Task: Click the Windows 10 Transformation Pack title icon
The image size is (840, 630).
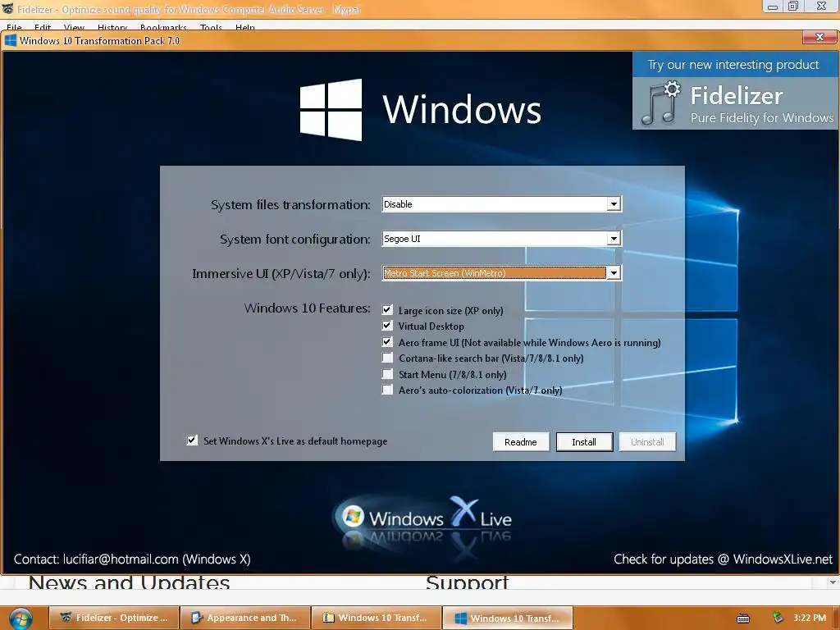Action: coord(10,41)
